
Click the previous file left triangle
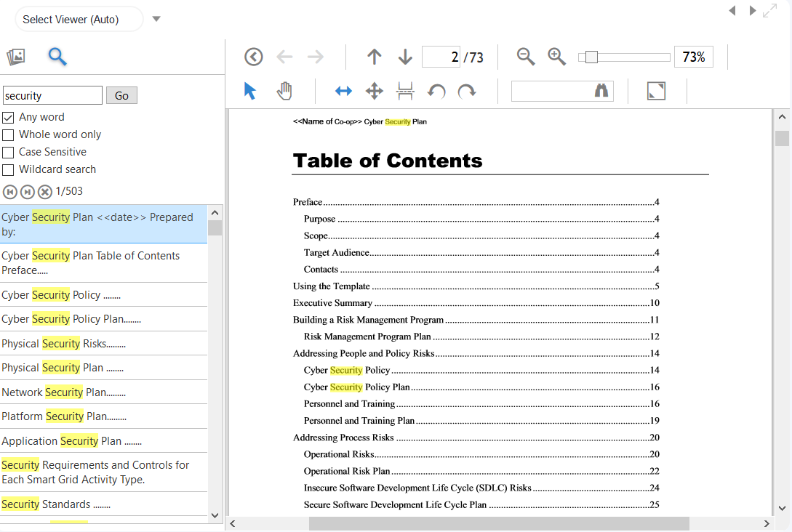tap(732, 11)
